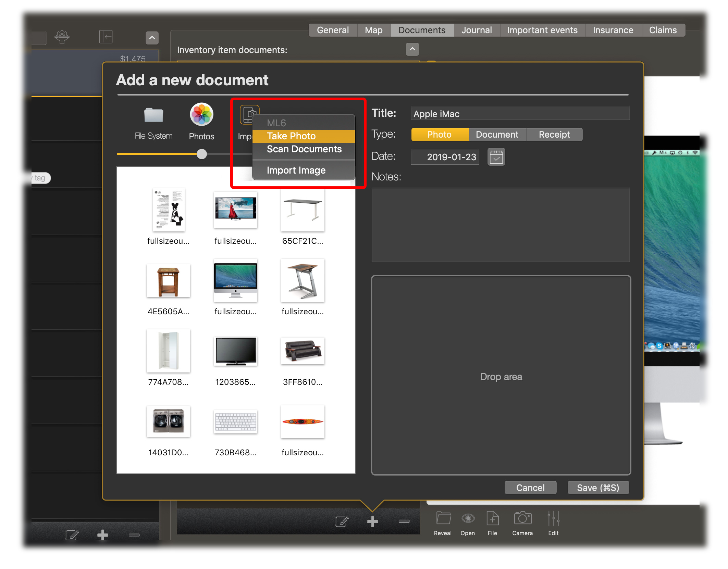Remove inventory item with sidebar minus
The image size is (728, 569).
(x=134, y=535)
